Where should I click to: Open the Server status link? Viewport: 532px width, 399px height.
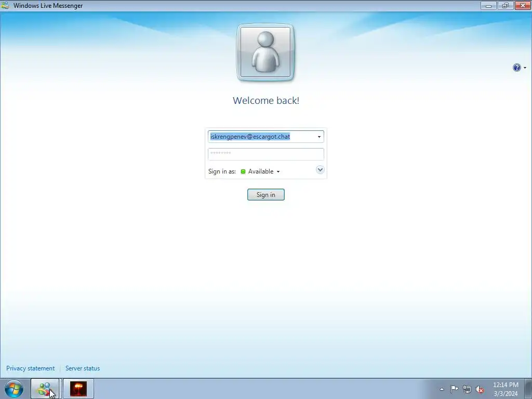(83, 368)
